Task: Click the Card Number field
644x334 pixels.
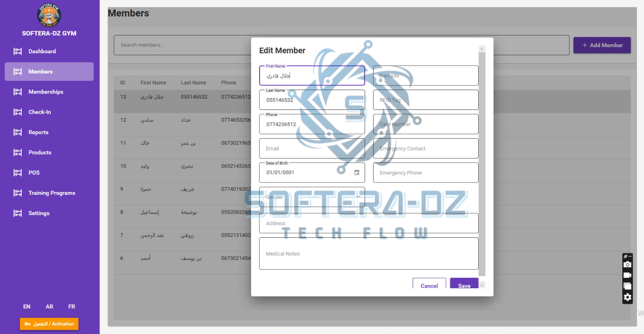Action: 426,124
